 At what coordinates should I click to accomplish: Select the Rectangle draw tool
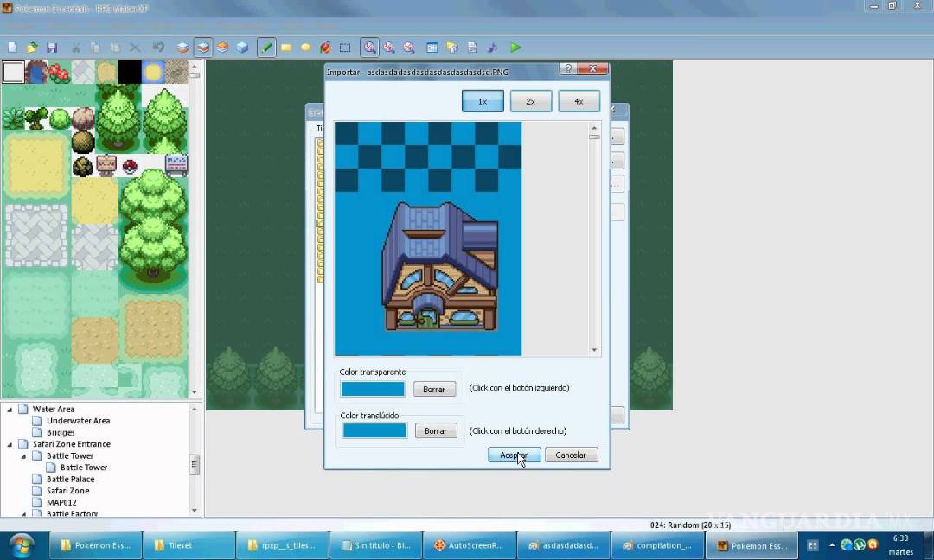[x=285, y=48]
